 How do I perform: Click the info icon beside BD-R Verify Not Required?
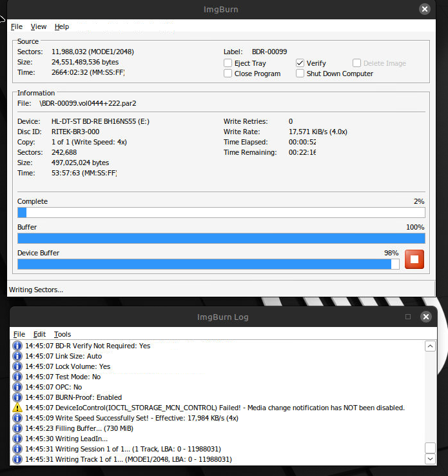[17, 346]
